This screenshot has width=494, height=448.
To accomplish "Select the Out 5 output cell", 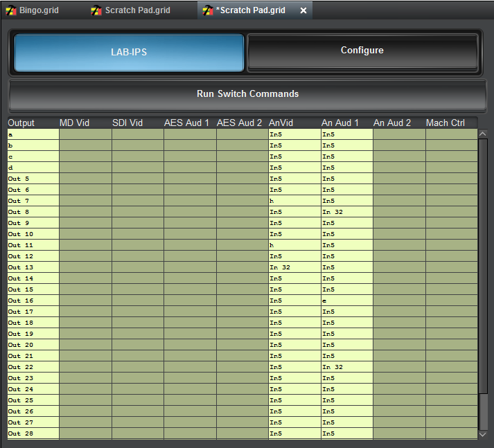I will pos(33,179).
